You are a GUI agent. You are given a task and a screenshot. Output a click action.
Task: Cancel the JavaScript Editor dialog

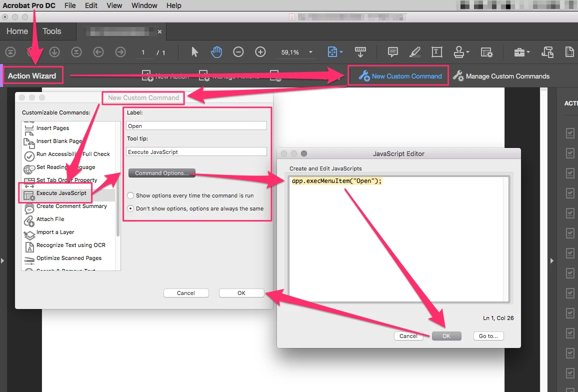[408, 336]
